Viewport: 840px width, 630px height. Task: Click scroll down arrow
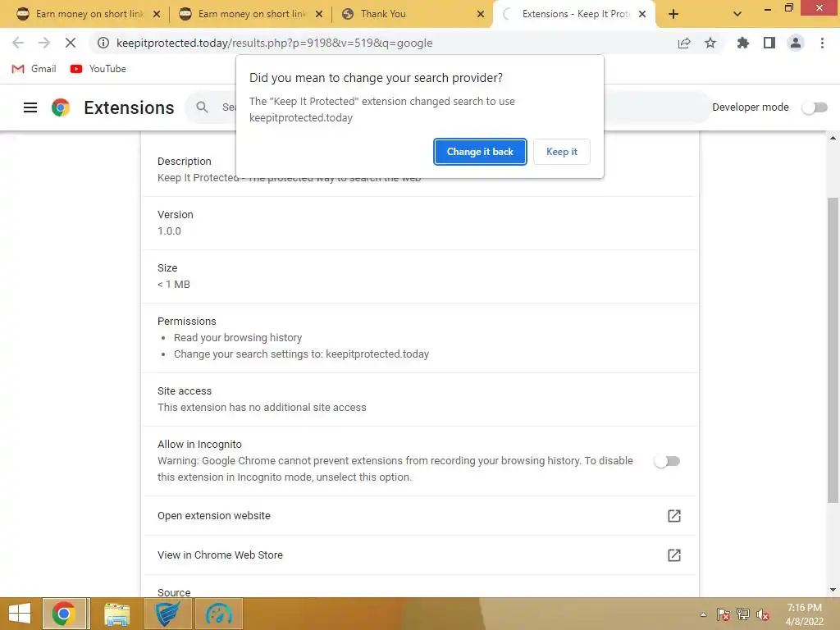(833, 590)
